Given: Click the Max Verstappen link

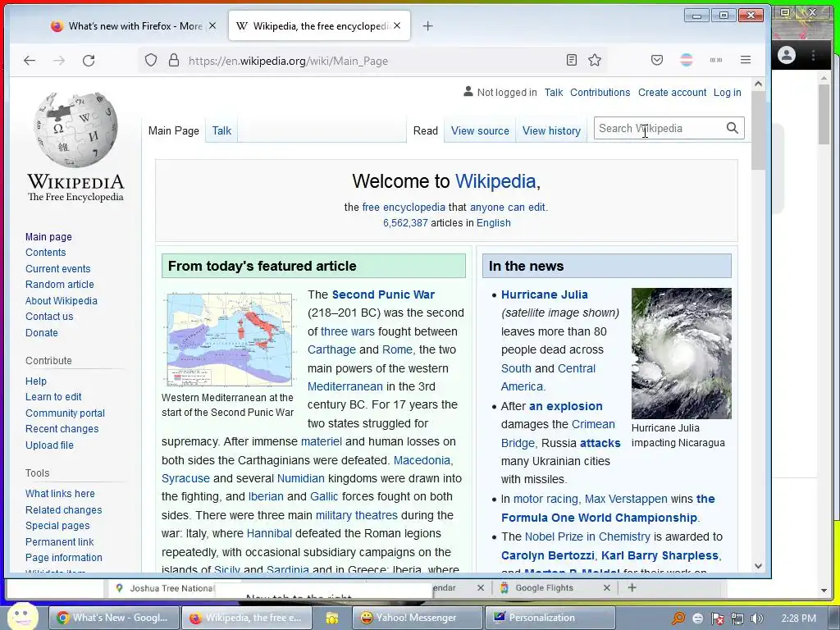Looking at the screenshot, I should 626,500.
